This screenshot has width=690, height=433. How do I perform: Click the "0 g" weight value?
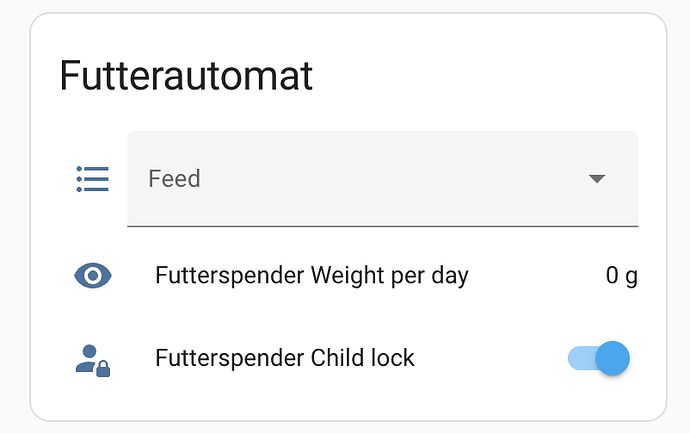click(621, 276)
